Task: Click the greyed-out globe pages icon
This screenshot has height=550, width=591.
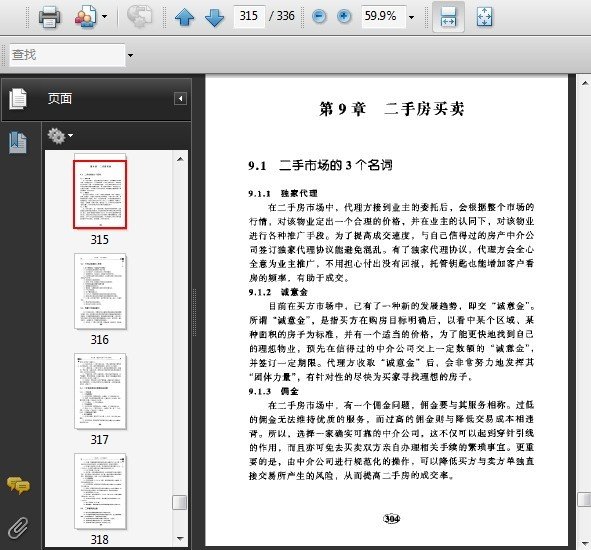Action: pyautogui.click(x=139, y=16)
